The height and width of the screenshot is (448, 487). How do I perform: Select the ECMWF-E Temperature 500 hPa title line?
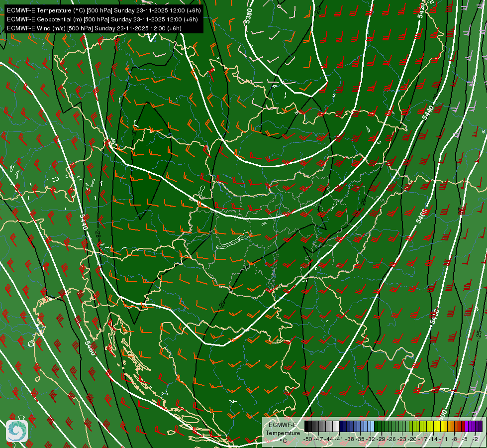(x=104, y=10)
